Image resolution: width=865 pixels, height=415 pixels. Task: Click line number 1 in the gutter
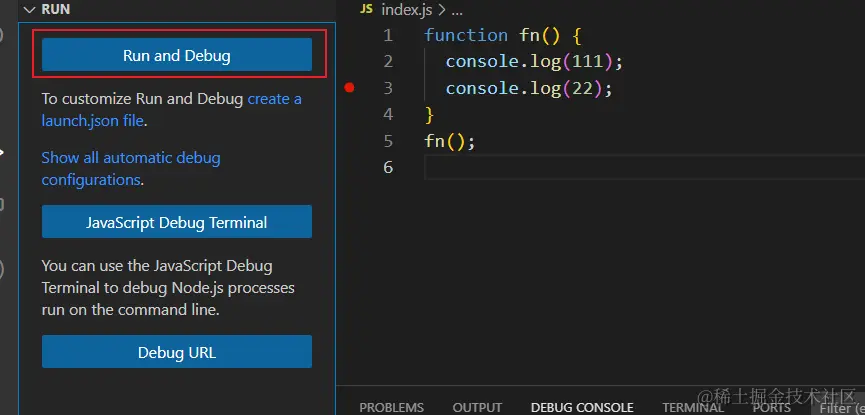388,35
